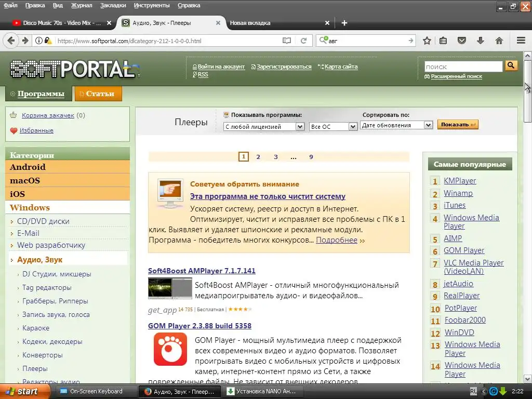Switch to the Новая вкладка tab
This screenshot has height=399, width=532.
[278, 23]
